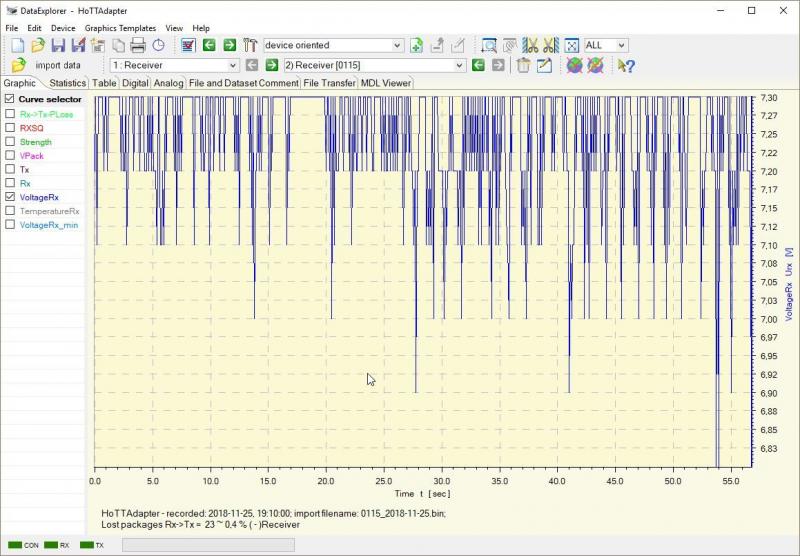Open the Graphics Templates menu

pos(120,28)
